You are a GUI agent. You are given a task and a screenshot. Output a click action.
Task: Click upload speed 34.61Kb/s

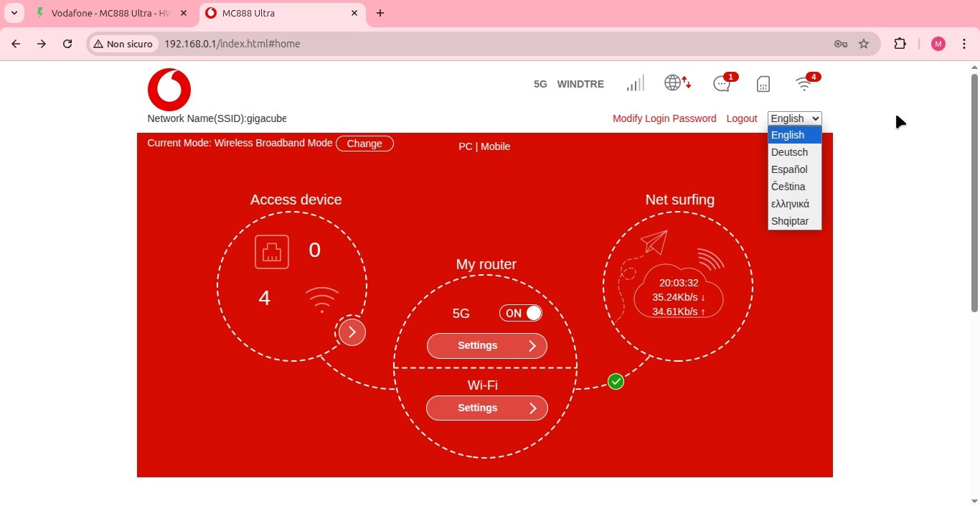tap(679, 311)
